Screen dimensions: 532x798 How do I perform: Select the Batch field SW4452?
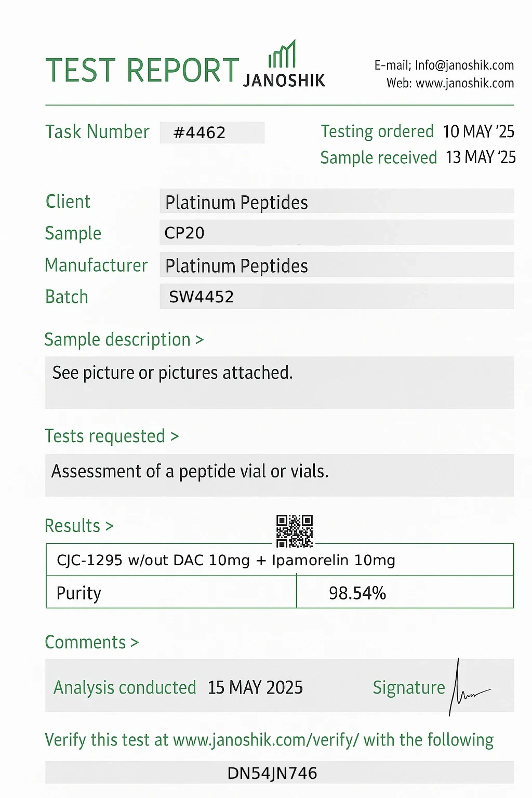(x=336, y=297)
